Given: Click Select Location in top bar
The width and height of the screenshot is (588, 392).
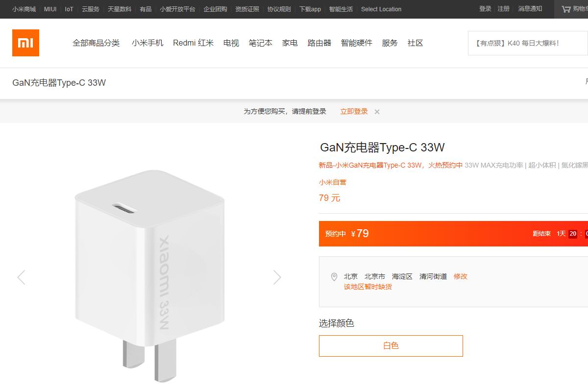Looking at the screenshot, I should pos(381,9).
